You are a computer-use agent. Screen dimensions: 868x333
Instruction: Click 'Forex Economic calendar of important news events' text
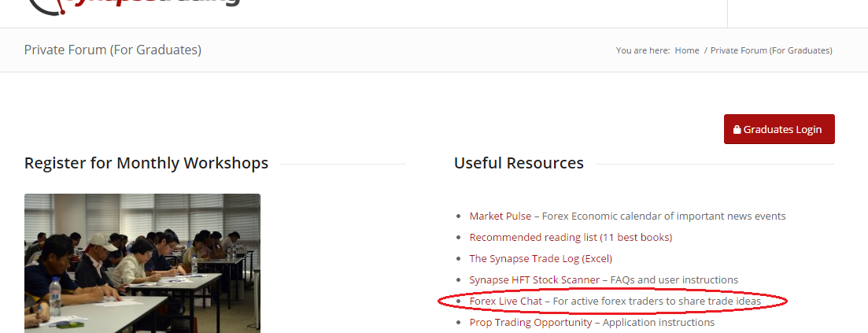(x=665, y=216)
